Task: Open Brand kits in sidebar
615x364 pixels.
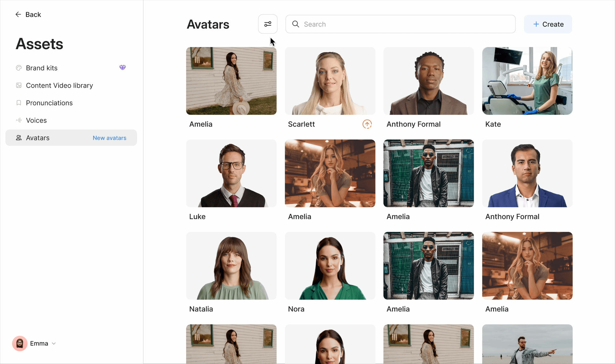Action: coord(42,68)
